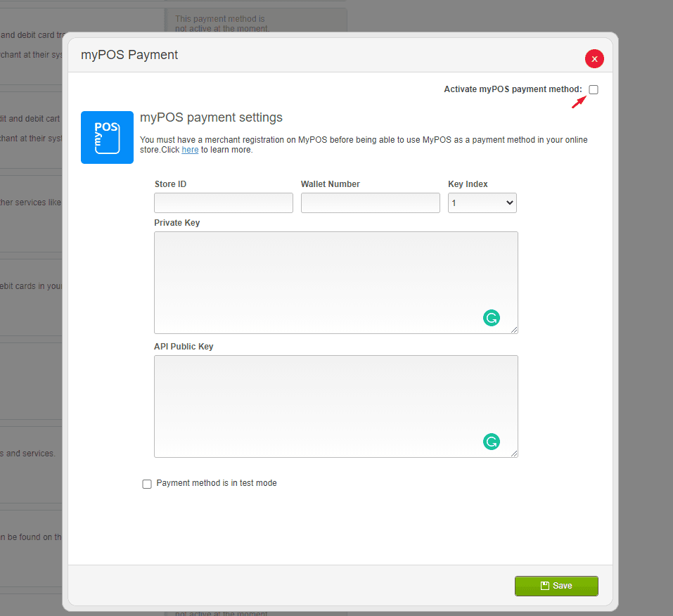Click the 'myPOS payment settings' heading
The width and height of the screenshot is (673, 616).
[211, 117]
